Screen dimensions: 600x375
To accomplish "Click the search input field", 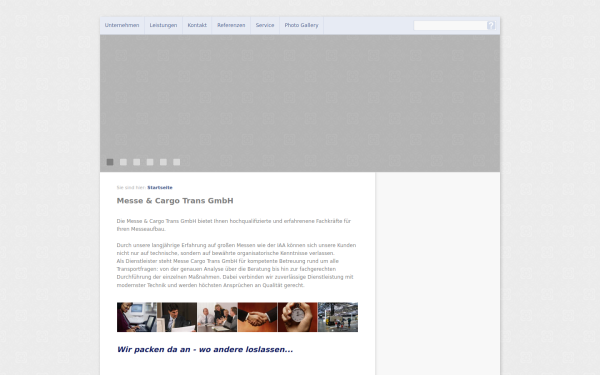I will [x=450, y=25].
